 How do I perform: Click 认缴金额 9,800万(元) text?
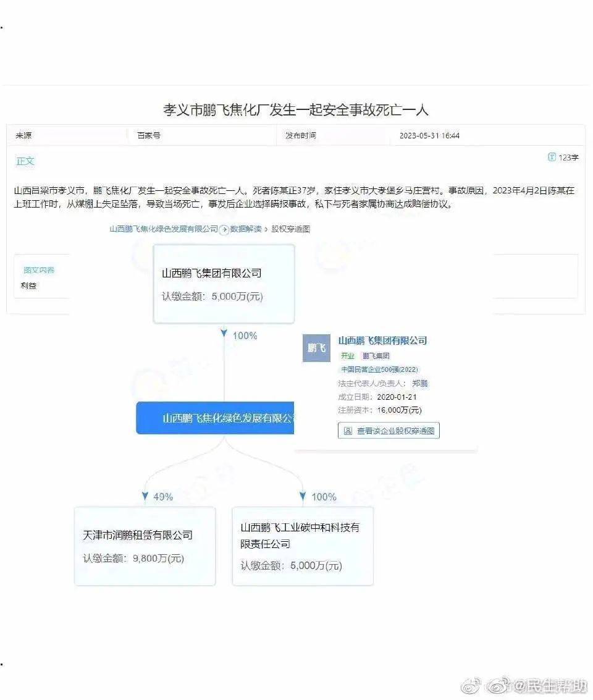pos(133,559)
